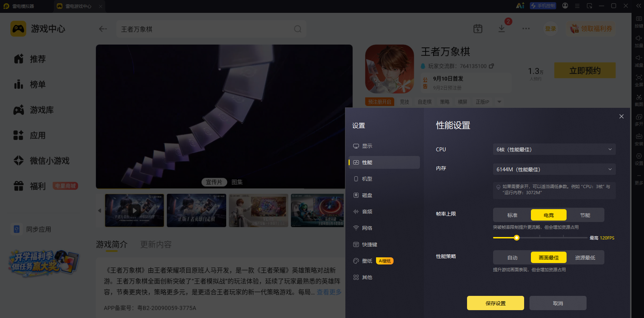644x318 pixels.
Task: Switch to 更新内容 tab
Action: pos(156,244)
